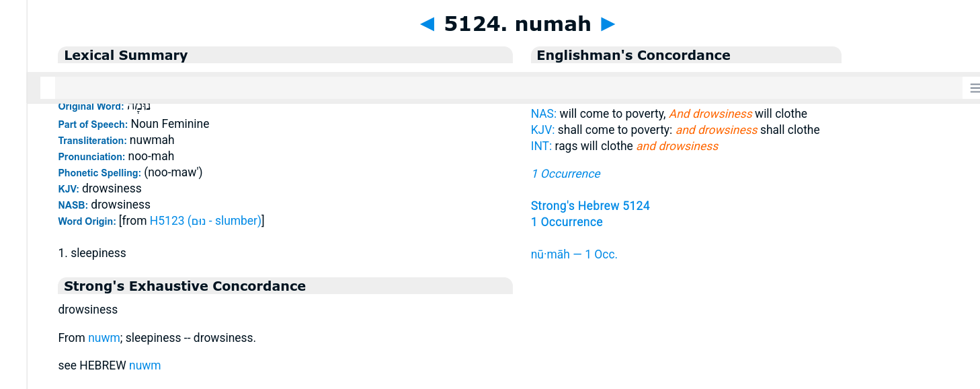The image size is (980, 389).
Task: Open the INT interlinear link
Action: (x=541, y=147)
